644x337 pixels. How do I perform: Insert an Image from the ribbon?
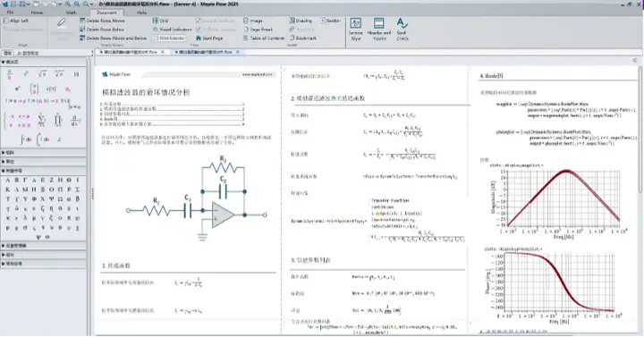pyautogui.click(x=253, y=21)
